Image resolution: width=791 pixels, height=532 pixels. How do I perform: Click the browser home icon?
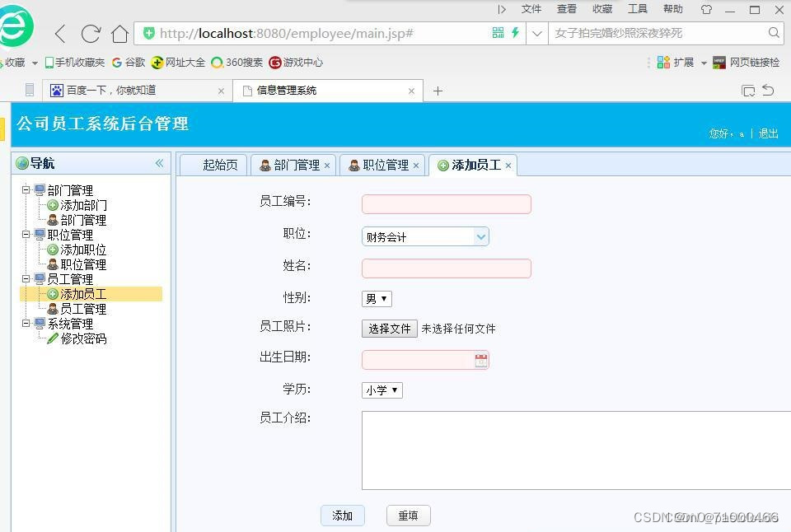(120, 34)
